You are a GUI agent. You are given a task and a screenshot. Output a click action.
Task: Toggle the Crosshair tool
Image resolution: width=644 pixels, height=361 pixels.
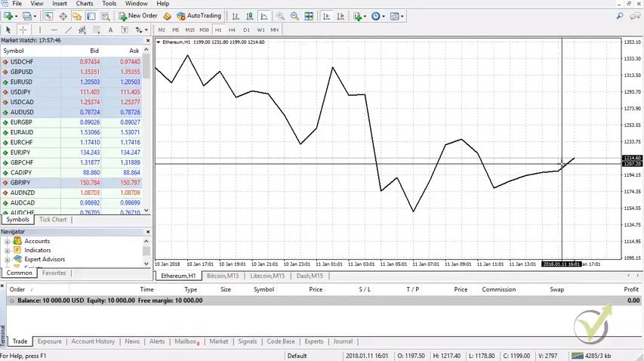23,29
